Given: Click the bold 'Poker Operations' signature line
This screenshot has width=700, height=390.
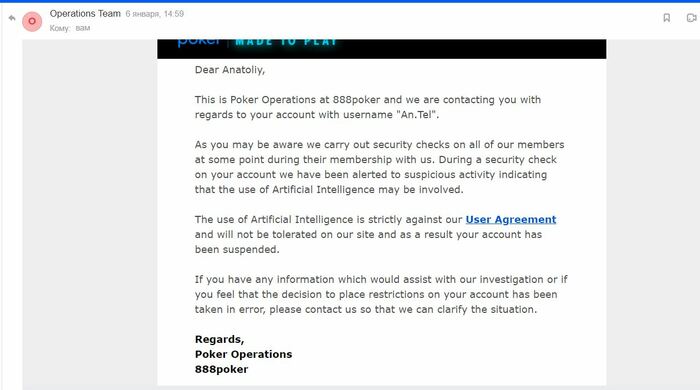Looking at the screenshot, I should click(x=243, y=354).
